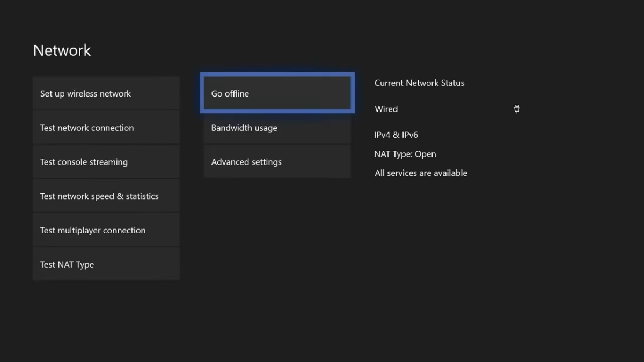Select the left column of network tests
The width and height of the screenshot is (644, 362).
[x=106, y=177]
